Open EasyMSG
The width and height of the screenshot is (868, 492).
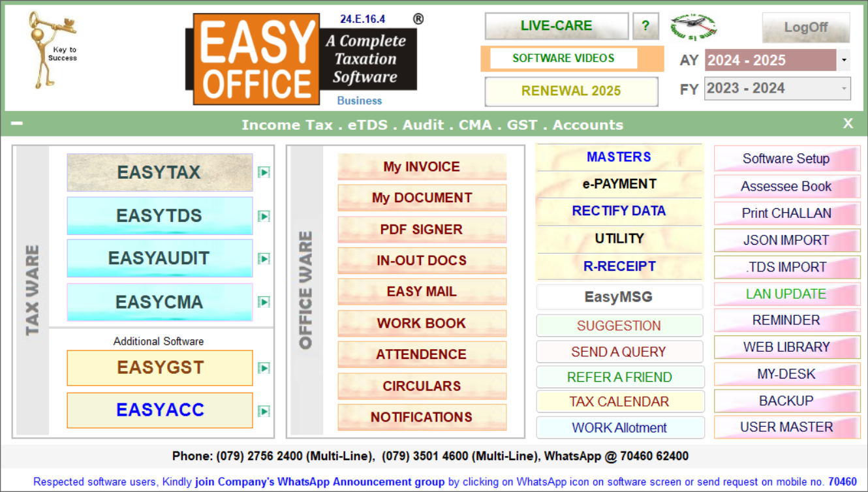(619, 297)
